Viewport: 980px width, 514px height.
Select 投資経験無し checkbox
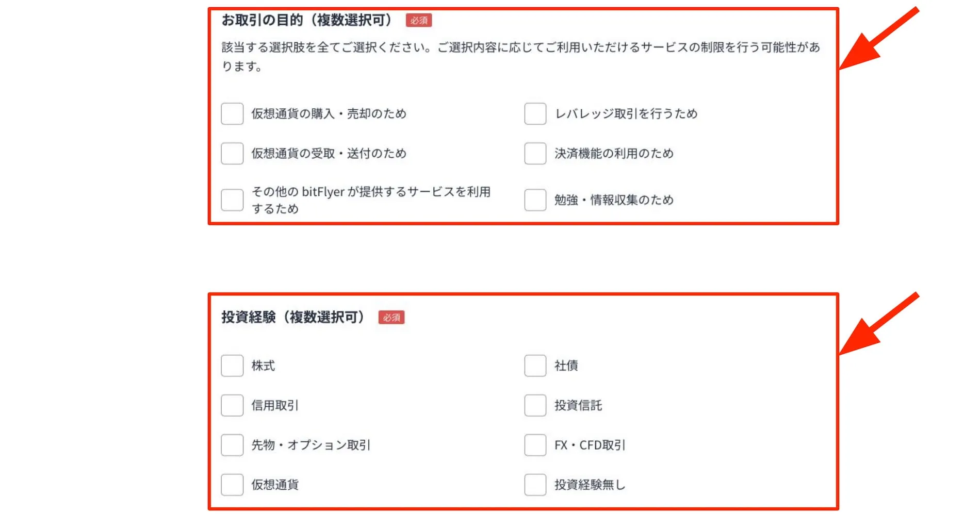pyautogui.click(x=534, y=484)
